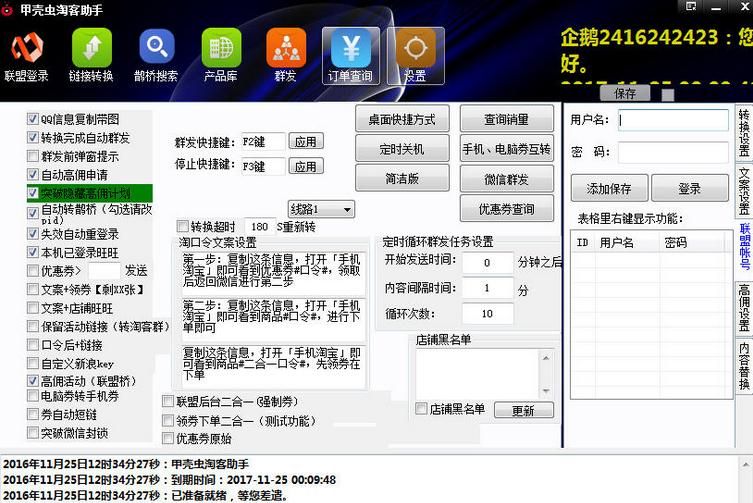Click 更新 button for shop blacklist
The image size is (753, 503).
click(x=523, y=410)
